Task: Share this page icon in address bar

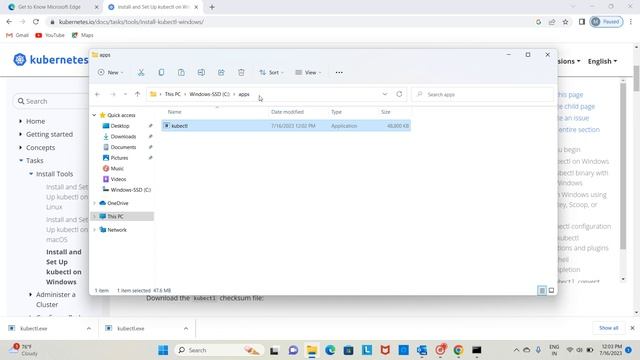Action: tap(552, 22)
